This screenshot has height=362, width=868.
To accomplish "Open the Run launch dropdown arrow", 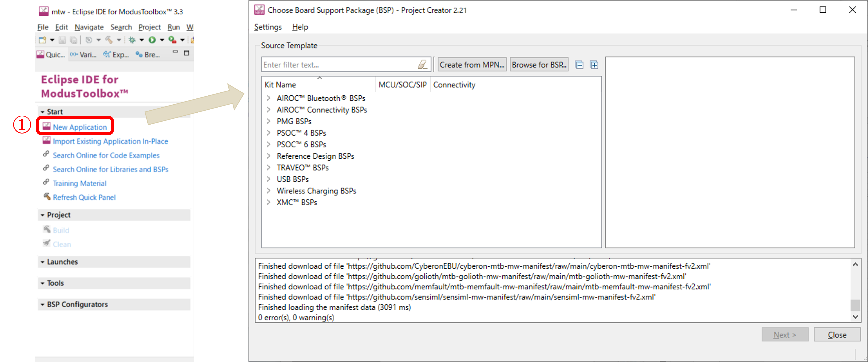I will click(162, 40).
